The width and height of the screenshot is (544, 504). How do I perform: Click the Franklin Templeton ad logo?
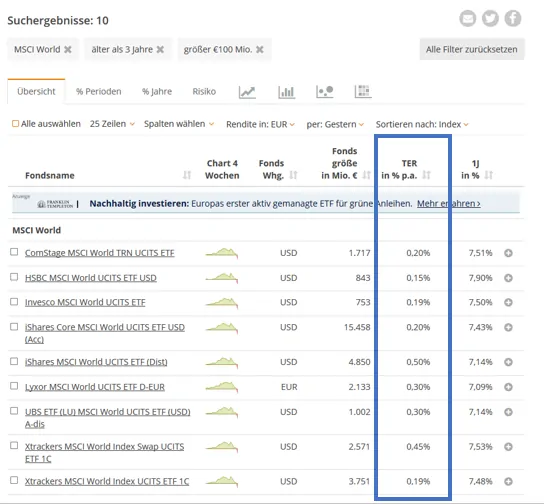(x=55, y=204)
